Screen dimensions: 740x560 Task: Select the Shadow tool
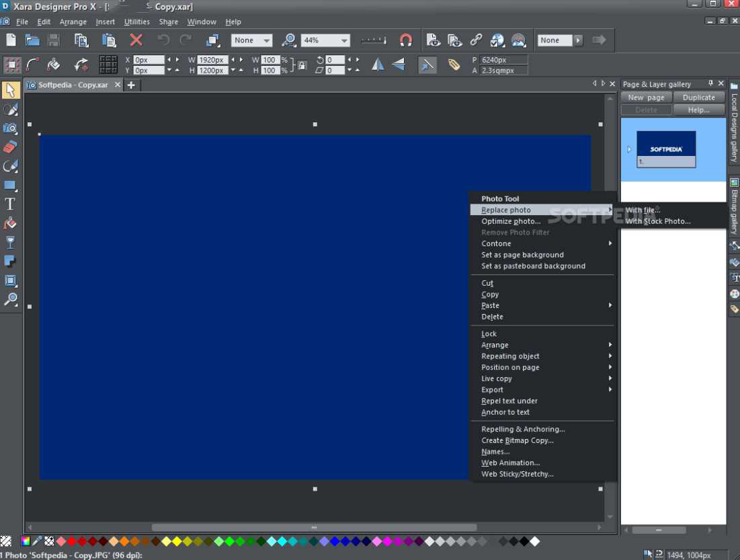click(x=10, y=261)
